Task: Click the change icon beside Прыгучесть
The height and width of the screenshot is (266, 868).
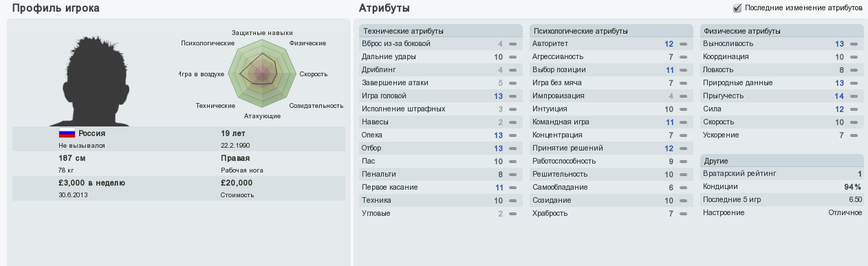Action: [854, 96]
